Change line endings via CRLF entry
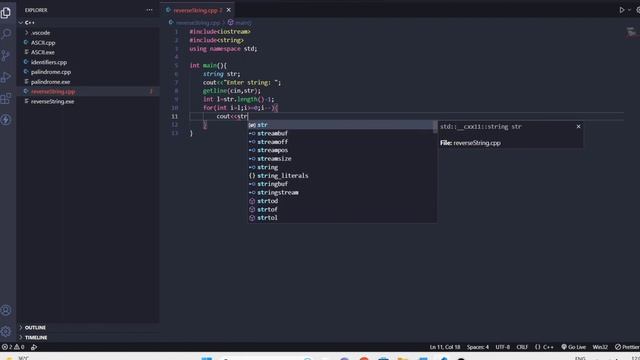 pyautogui.click(x=522, y=347)
